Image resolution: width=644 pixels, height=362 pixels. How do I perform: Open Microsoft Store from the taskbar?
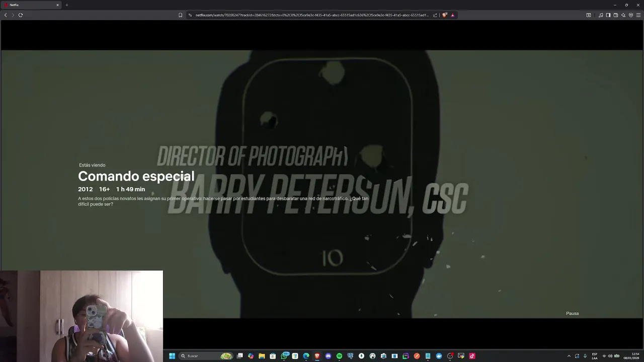[273, 356]
